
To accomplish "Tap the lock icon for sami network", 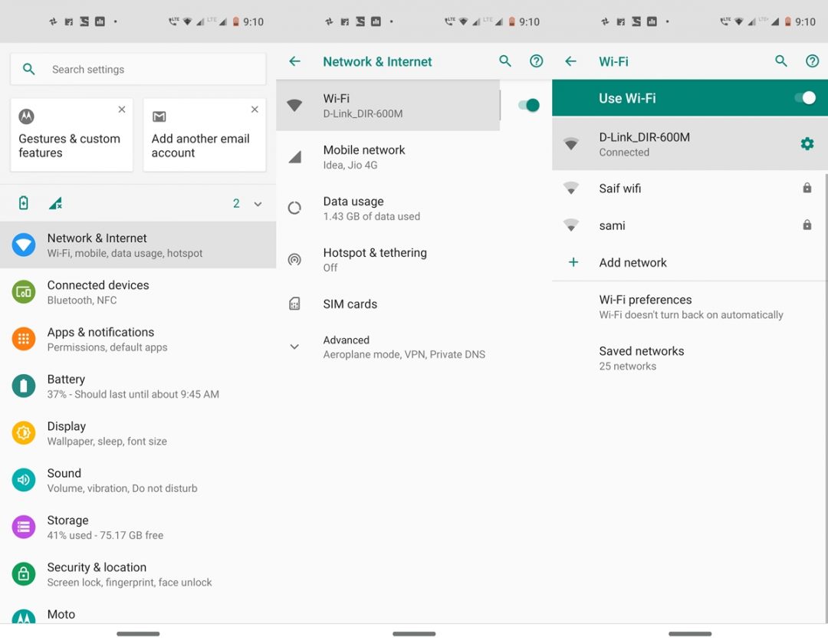I will click(807, 225).
